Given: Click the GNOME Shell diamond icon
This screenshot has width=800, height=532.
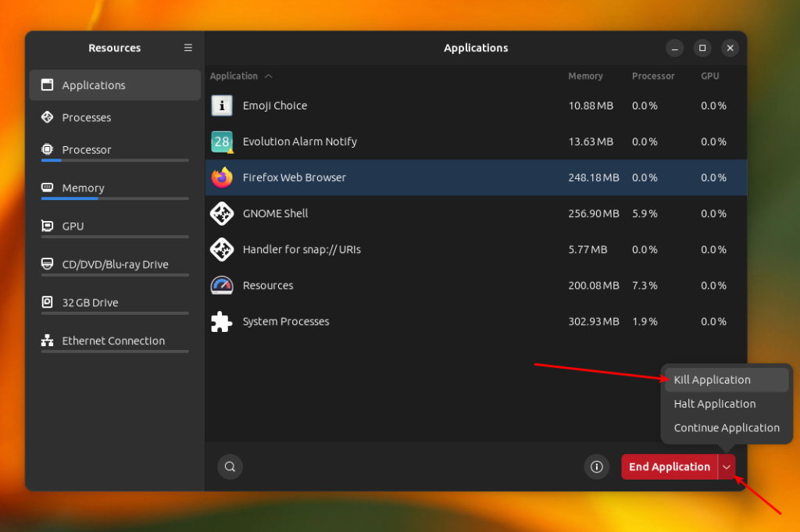Looking at the screenshot, I should [x=222, y=214].
